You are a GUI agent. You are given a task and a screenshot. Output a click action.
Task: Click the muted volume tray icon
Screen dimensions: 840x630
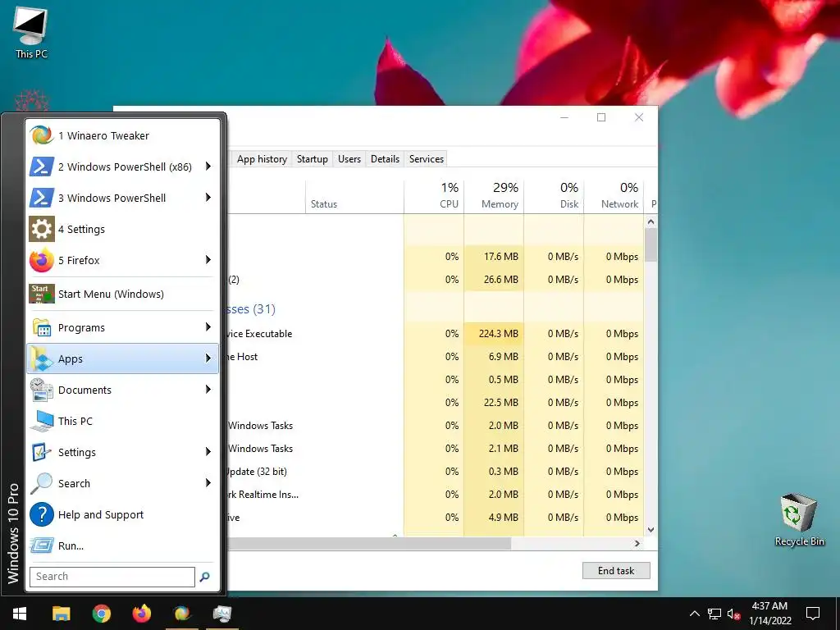733,614
